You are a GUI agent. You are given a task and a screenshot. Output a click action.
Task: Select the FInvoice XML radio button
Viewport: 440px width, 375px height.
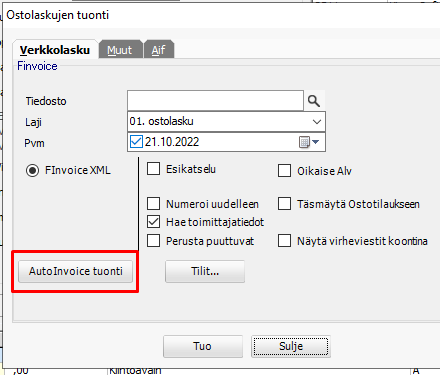[x=32, y=171]
